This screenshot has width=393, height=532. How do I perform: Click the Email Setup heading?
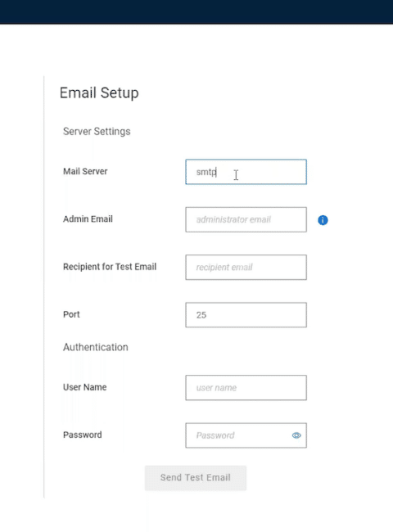(99, 93)
